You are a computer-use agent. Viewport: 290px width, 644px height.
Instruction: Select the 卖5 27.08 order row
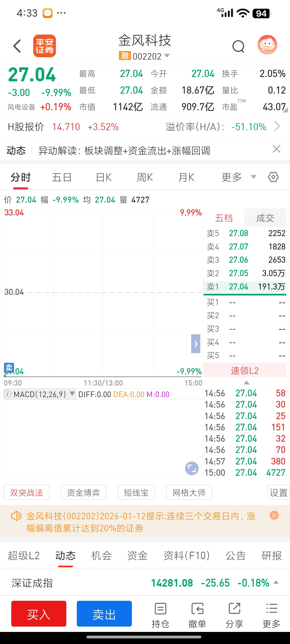tap(245, 233)
